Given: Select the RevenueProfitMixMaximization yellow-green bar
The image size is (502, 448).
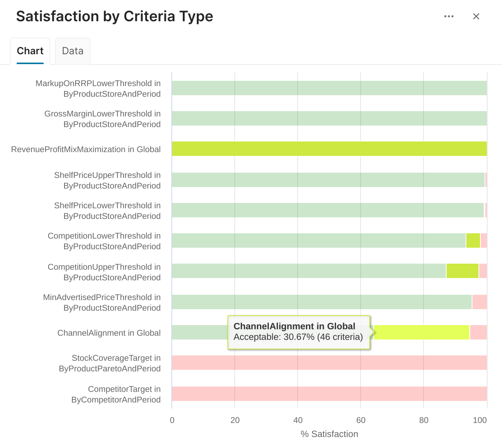Looking at the screenshot, I should pos(329,149).
